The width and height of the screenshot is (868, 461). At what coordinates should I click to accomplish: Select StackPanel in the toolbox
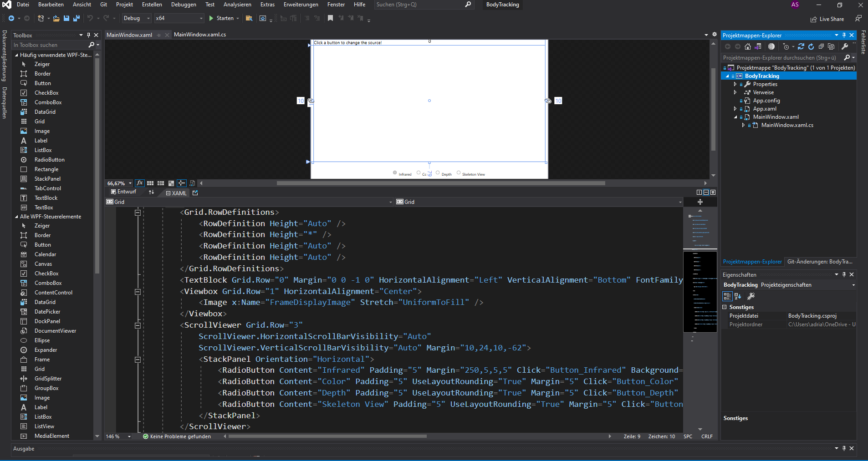point(47,179)
